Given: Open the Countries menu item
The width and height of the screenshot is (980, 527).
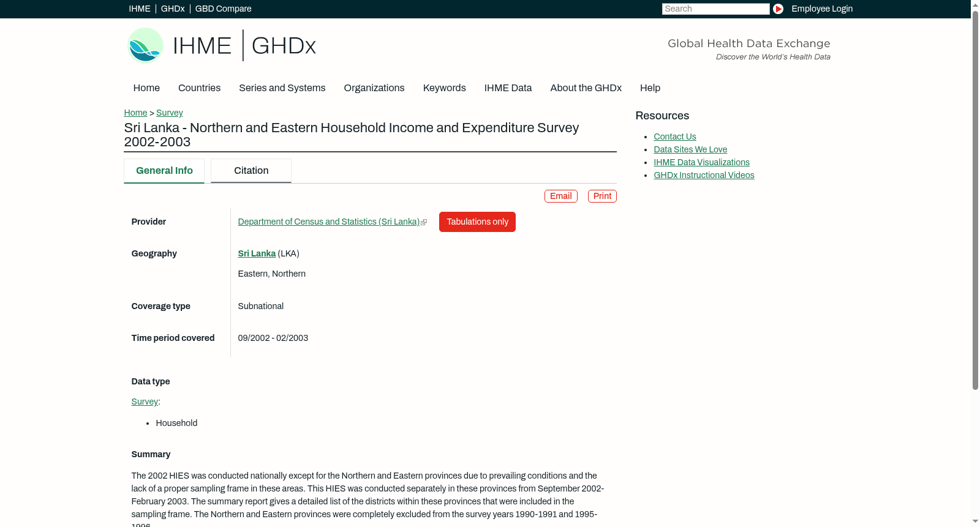Looking at the screenshot, I should (x=199, y=88).
